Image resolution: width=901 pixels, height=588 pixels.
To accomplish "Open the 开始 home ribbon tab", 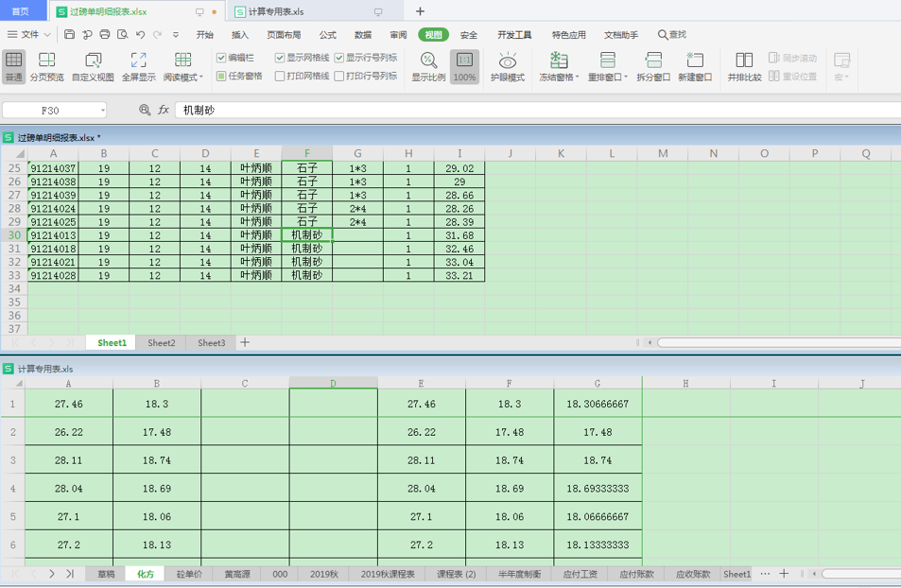I will (x=204, y=35).
